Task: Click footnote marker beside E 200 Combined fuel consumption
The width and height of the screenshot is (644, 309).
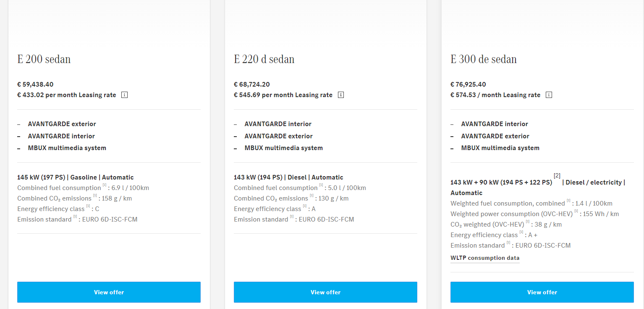Action: point(104,185)
